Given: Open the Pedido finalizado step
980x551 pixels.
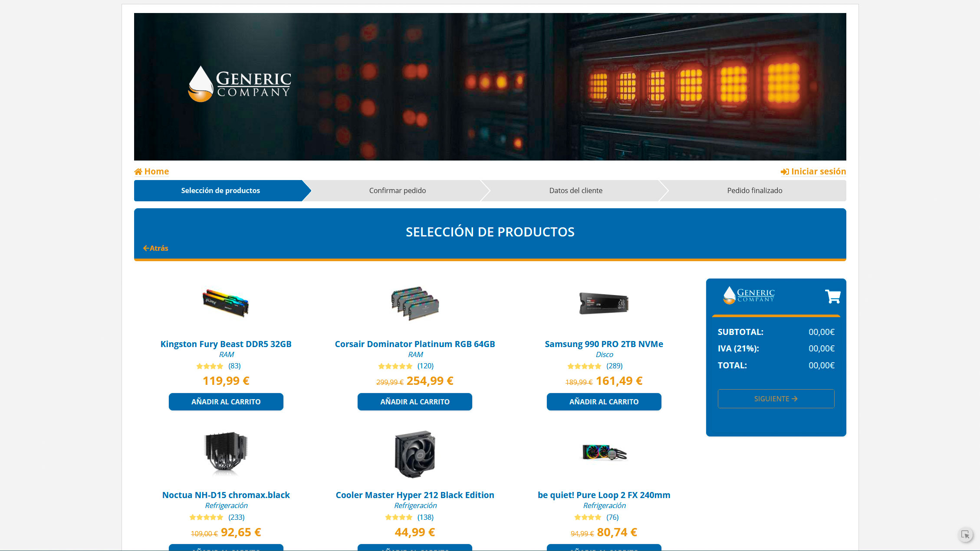Looking at the screenshot, I should click(754, 190).
